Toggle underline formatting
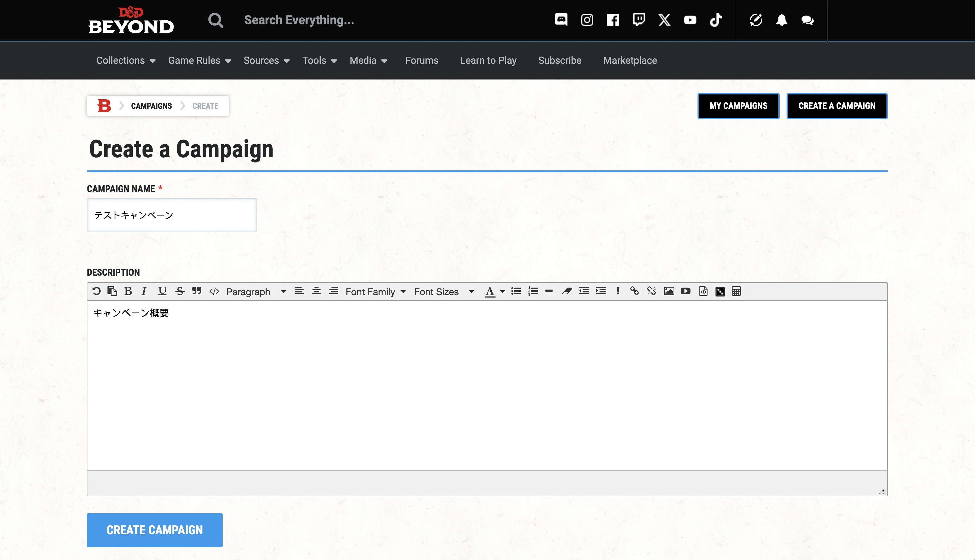This screenshot has height=560, width=975. 162,291
